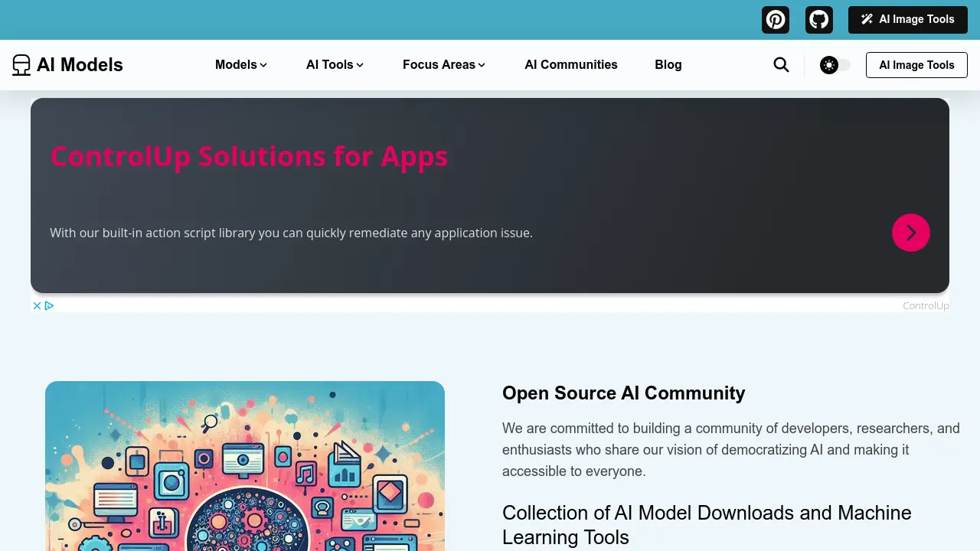Viewport: 980px width, 551px height.
Task: Click the top bar AI Image Tools button
Action: 908,19
